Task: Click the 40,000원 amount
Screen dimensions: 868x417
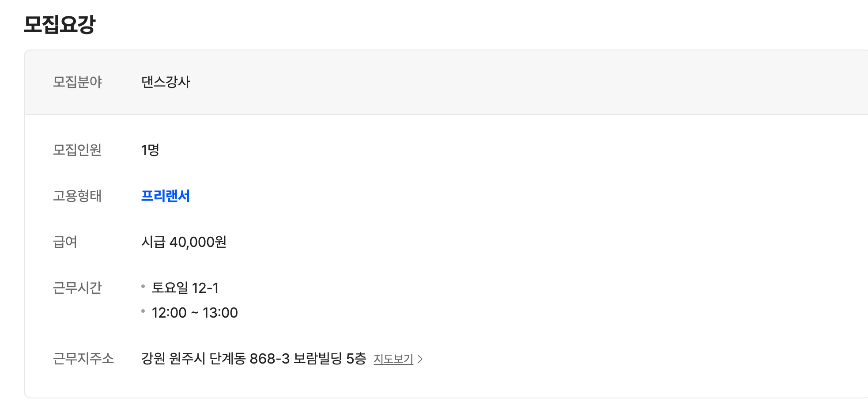Action: 198,242
